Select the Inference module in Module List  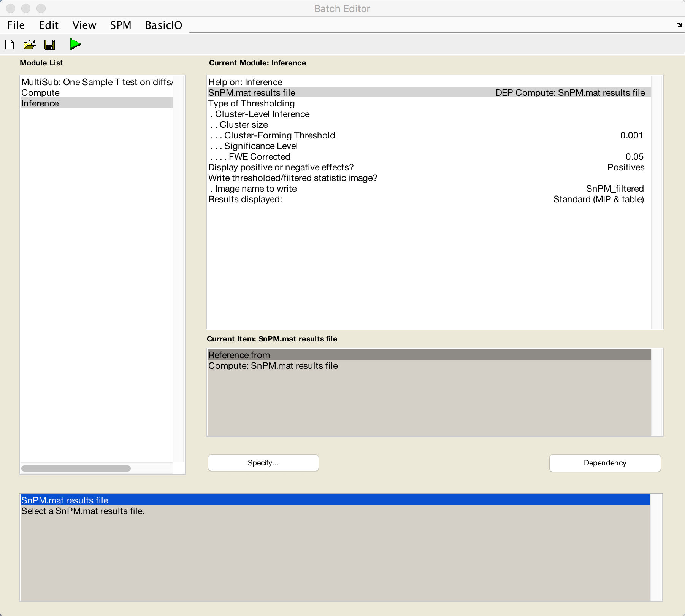[97, 103]
